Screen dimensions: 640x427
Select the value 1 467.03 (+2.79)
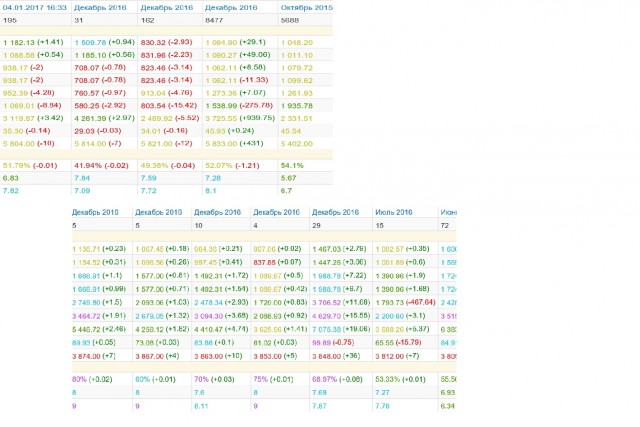click(x=339, y=249)
